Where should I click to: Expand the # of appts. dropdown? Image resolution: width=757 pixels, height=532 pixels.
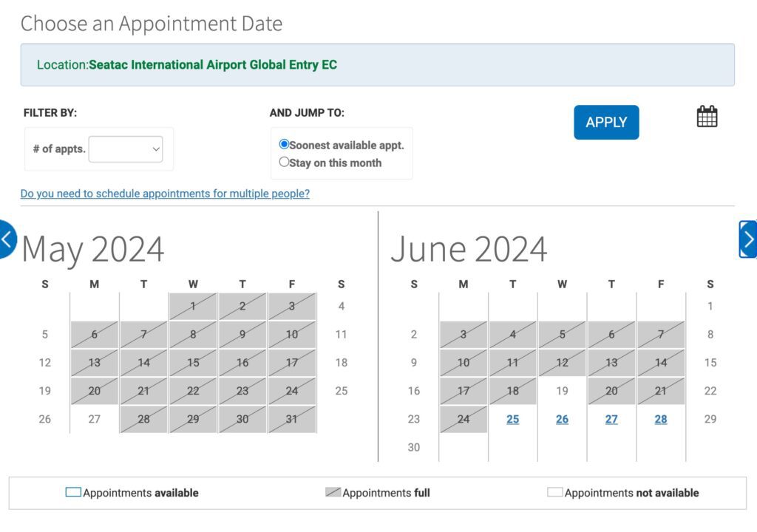tap(126, 149)
